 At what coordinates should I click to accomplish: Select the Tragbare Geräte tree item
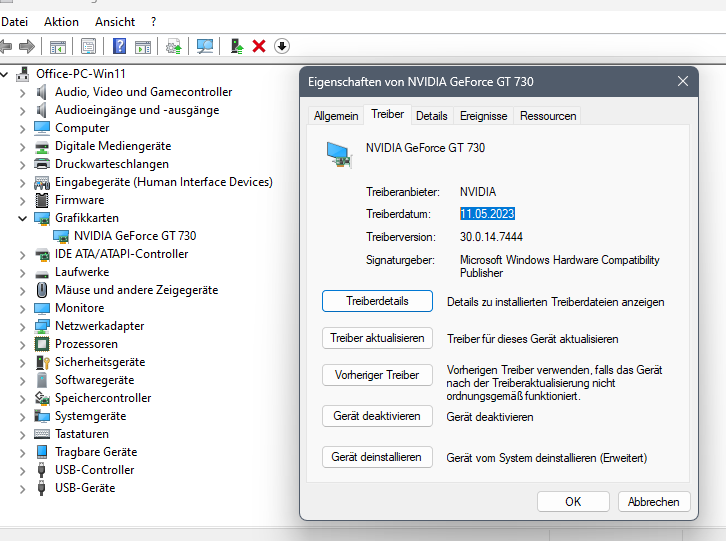pos(96,452)
